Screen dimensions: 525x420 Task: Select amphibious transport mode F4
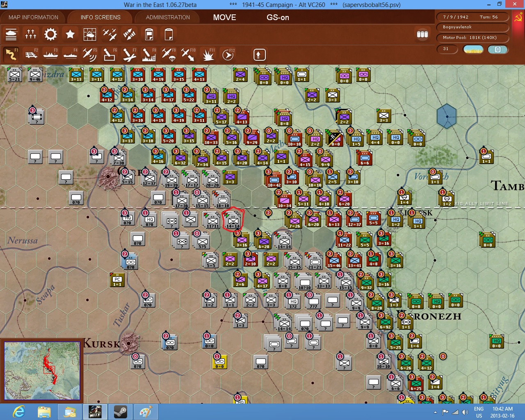(70, 55)
